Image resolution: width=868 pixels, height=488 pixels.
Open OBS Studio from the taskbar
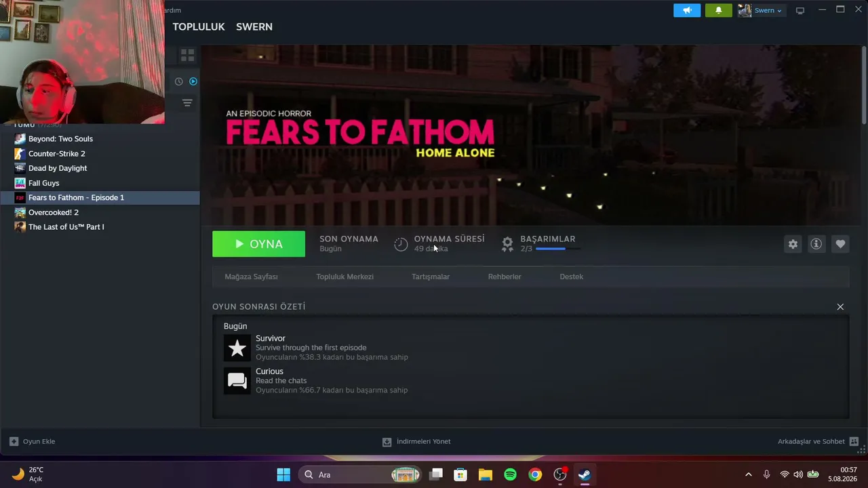pyautogui.click(x=560, y=474)
